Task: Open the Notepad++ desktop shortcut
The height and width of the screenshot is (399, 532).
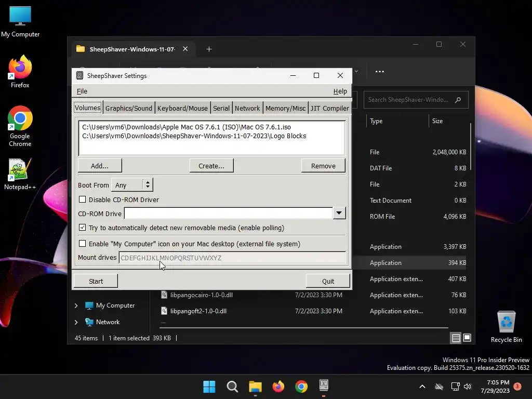Action: (x=20, y=174)
